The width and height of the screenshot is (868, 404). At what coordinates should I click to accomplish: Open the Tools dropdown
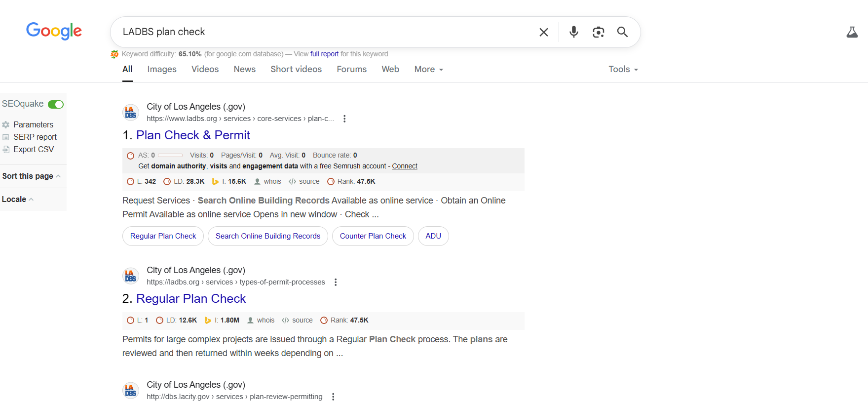(x=623, y=69)
